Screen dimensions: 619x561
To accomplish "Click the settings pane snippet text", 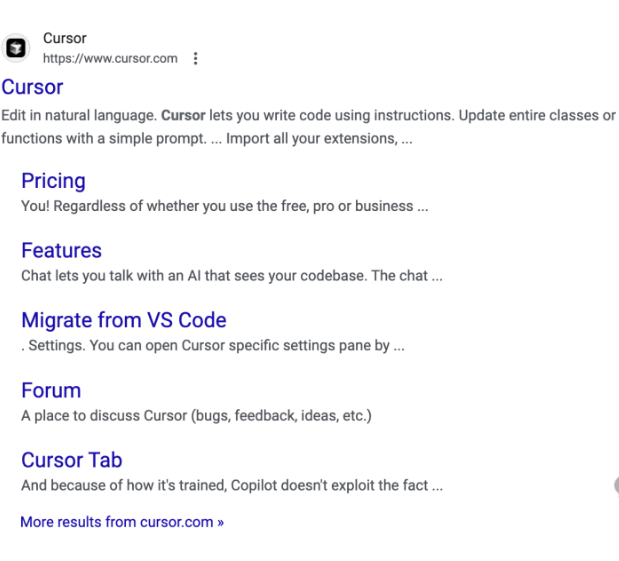I will (x=212, y=346).
